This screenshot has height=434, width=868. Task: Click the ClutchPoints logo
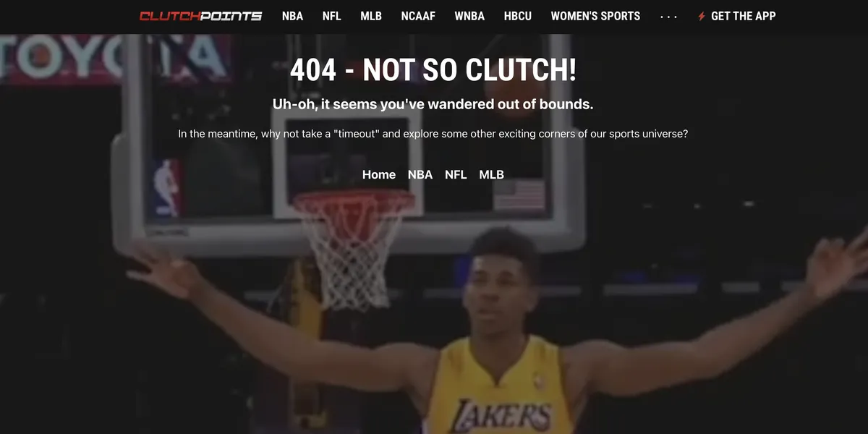click(x=200, y=16)
